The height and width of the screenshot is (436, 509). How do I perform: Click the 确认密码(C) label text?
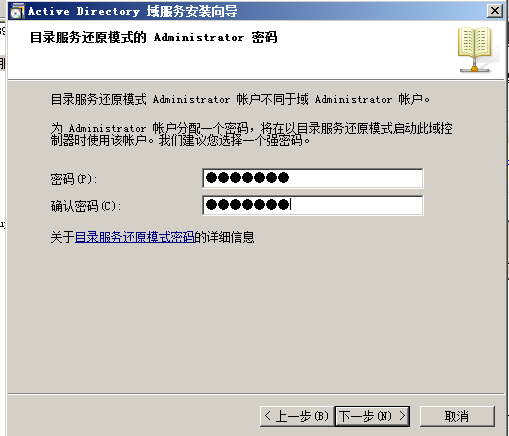[x=86, y=206]
